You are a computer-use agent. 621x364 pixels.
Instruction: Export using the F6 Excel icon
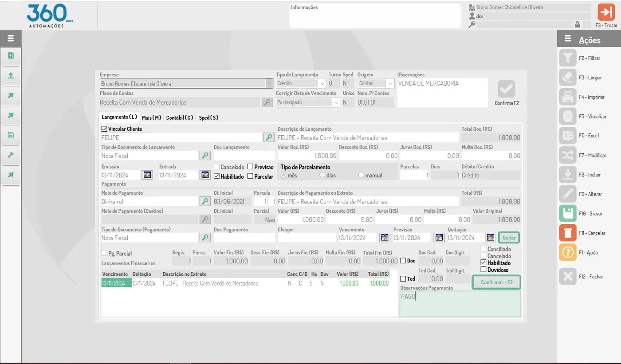pyautogui.click(x=568, y=136)
